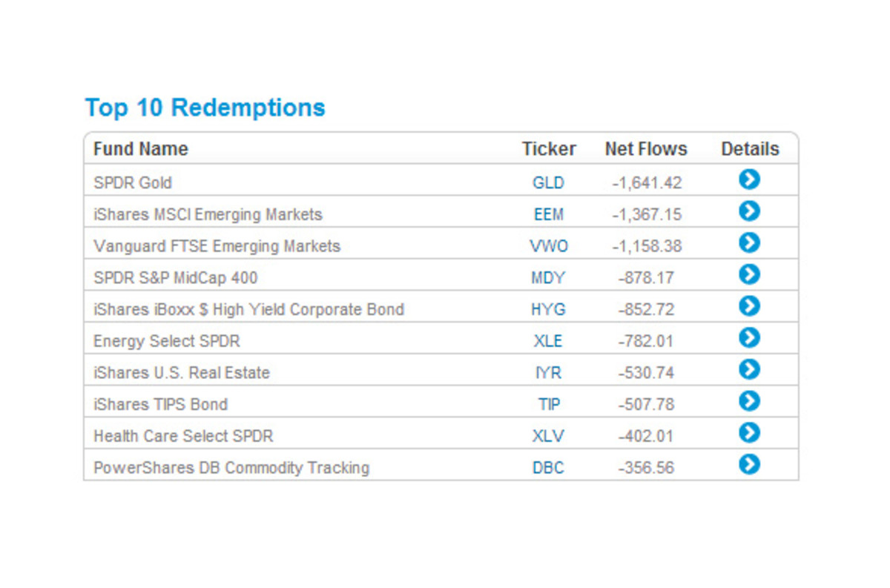
Task: Open details arrow for SPDR Gold
Action: [x=749, y=179]
